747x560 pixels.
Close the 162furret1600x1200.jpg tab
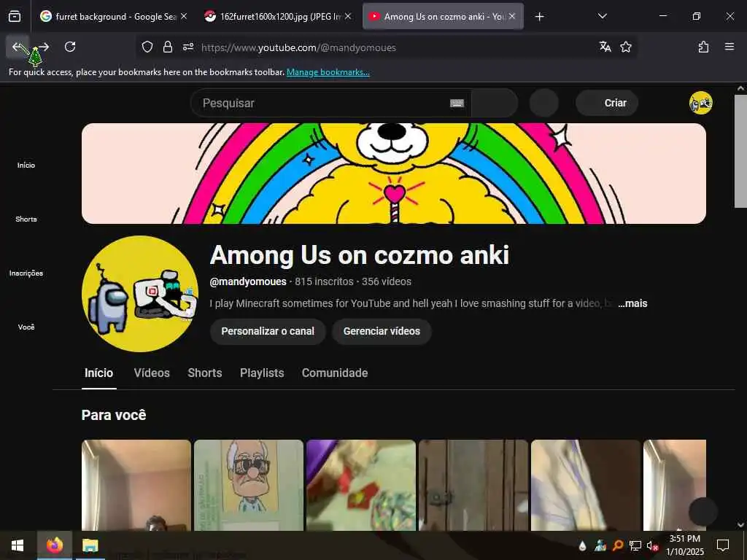pos(348,16)
